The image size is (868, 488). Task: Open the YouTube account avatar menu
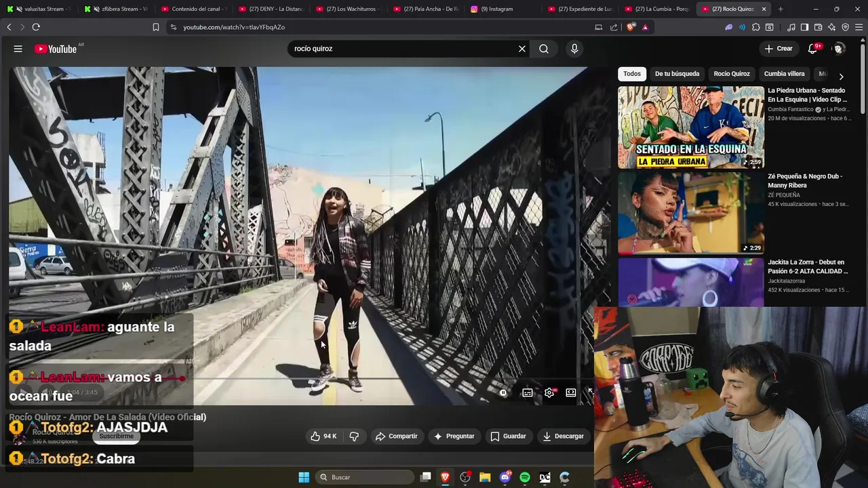839,49
